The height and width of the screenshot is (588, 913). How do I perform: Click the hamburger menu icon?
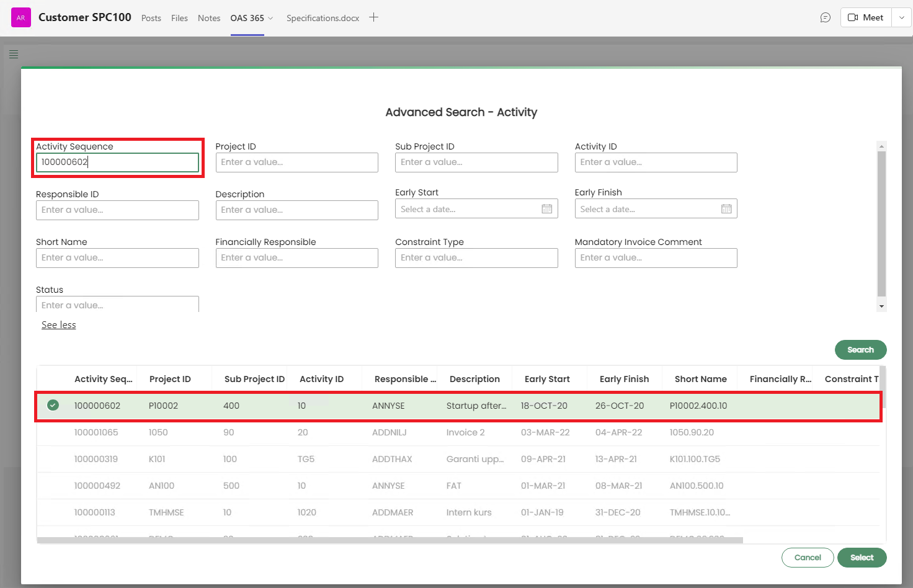[14, 54]
